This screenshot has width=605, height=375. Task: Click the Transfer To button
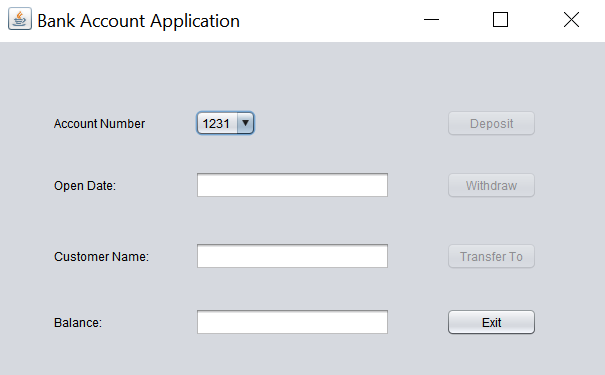[x=491, y=256]
